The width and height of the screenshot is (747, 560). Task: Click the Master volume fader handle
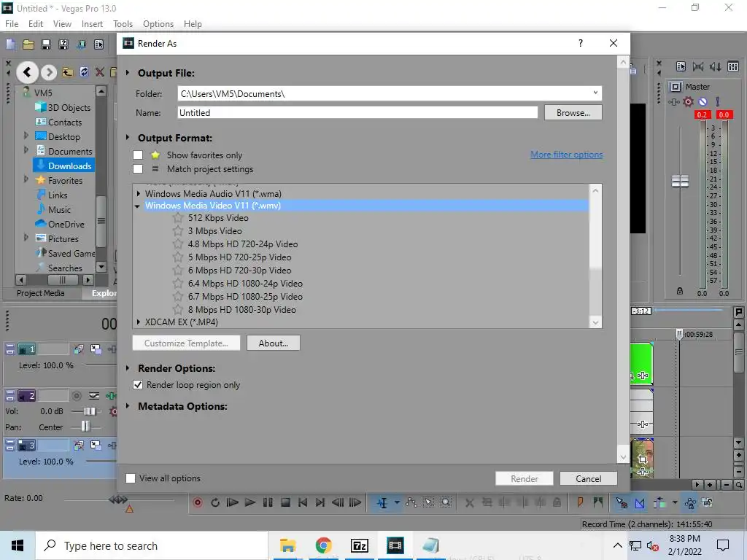(x=680, y=181)
